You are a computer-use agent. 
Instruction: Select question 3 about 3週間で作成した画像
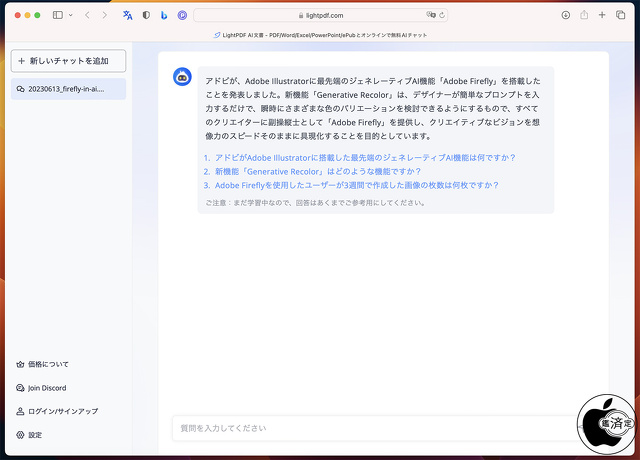pos(351,185)
